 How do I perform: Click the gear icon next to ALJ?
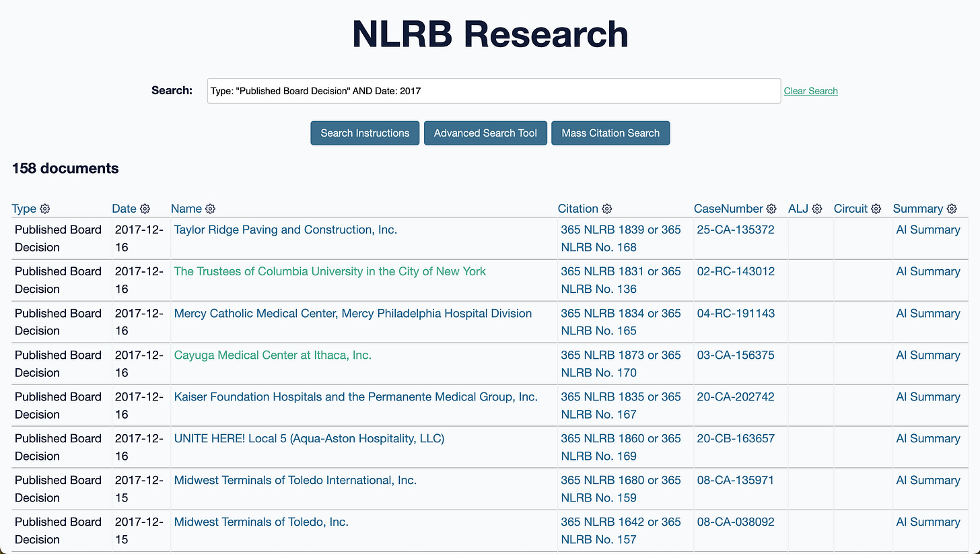(x=817, y=209)
